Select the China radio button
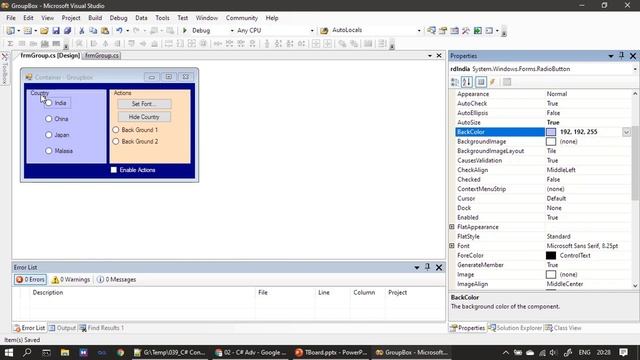 49,119
